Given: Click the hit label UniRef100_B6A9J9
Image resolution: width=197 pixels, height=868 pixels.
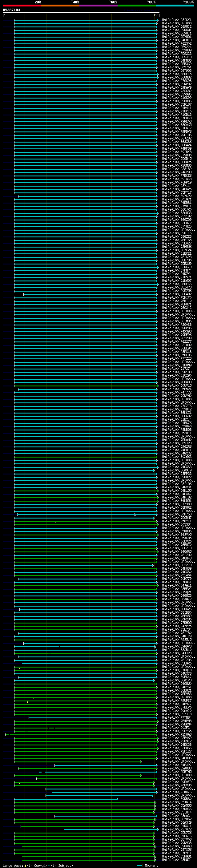Looking at the screenshot, I should [177, 470].
